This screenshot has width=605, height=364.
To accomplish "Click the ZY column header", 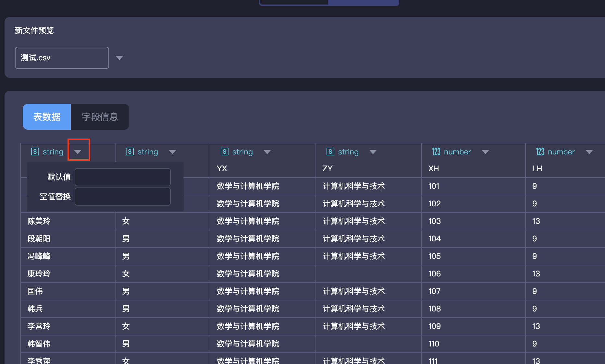I will (327, 169).
